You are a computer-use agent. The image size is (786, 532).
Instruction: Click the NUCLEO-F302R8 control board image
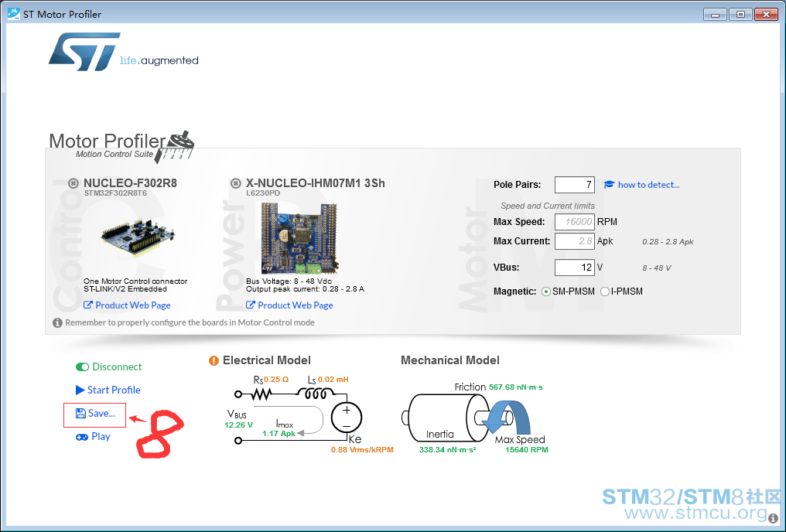138,237
